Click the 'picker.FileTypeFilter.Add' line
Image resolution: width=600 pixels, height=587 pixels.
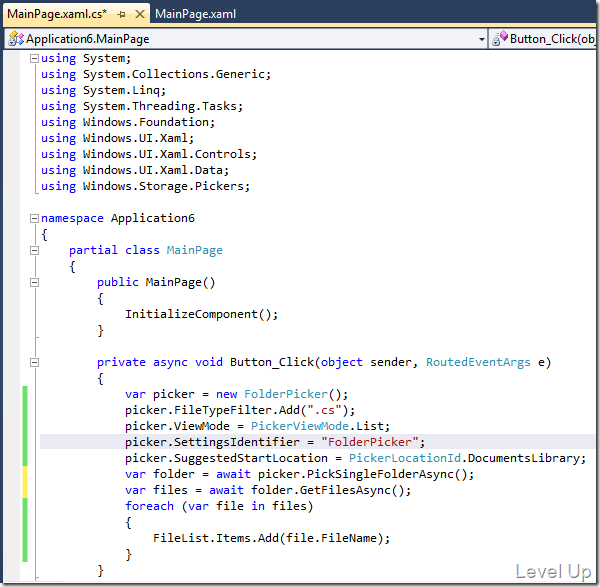point(240,410)
